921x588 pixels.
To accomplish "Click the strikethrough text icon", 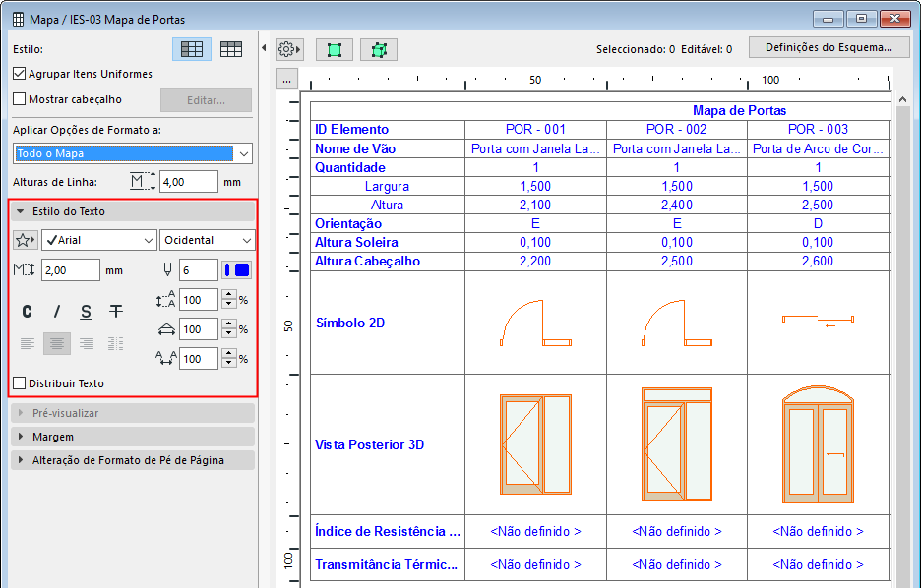I will [116, 312].
